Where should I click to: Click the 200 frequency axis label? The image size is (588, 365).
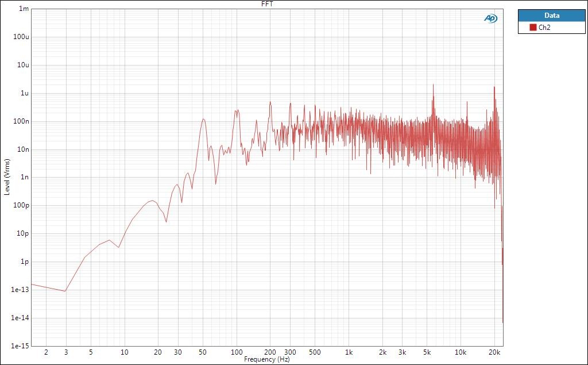tap(270, 352)
